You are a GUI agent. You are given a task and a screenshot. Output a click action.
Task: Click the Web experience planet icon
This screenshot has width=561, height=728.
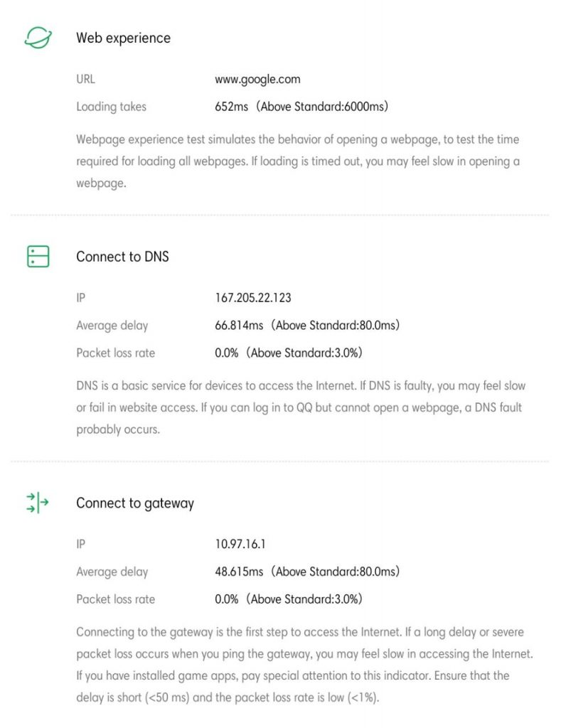(x=38, y=38)
